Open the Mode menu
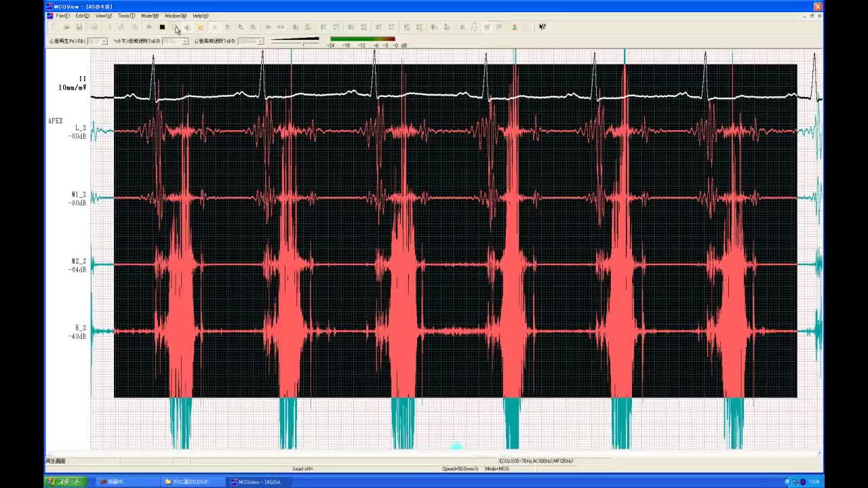The width and height of the screenshot is (868, 488). coord(149,16)
